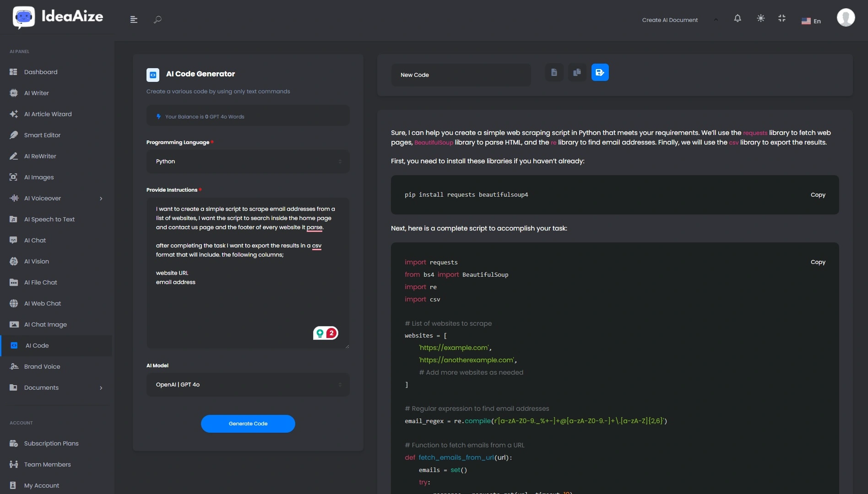Open the AI Code Generator panel icon
Screen dimensions: 868x494
[x=153, y=75]
